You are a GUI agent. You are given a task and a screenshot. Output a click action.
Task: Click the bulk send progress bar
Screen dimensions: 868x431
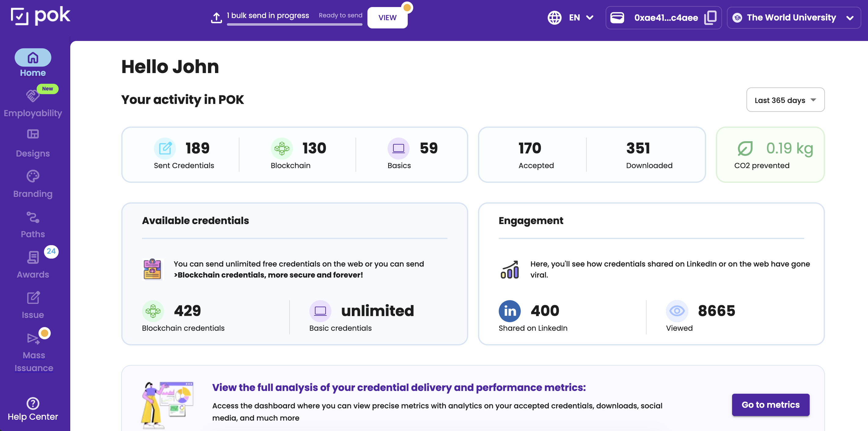(x=294, y=24)
